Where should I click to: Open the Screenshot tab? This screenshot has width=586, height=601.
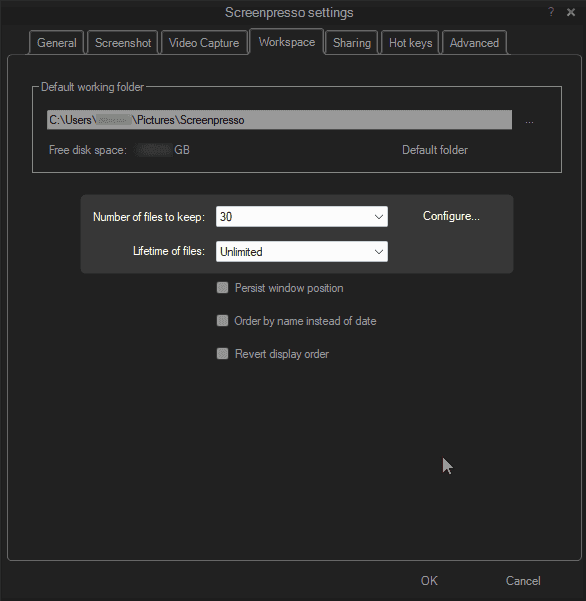pyautogui.click(x=123, y=43)
